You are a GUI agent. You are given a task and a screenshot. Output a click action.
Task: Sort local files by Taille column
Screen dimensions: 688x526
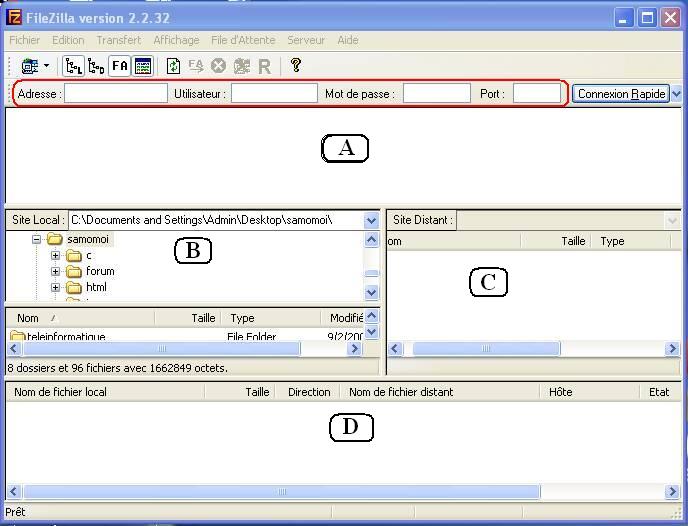click(x=187, y=318)
